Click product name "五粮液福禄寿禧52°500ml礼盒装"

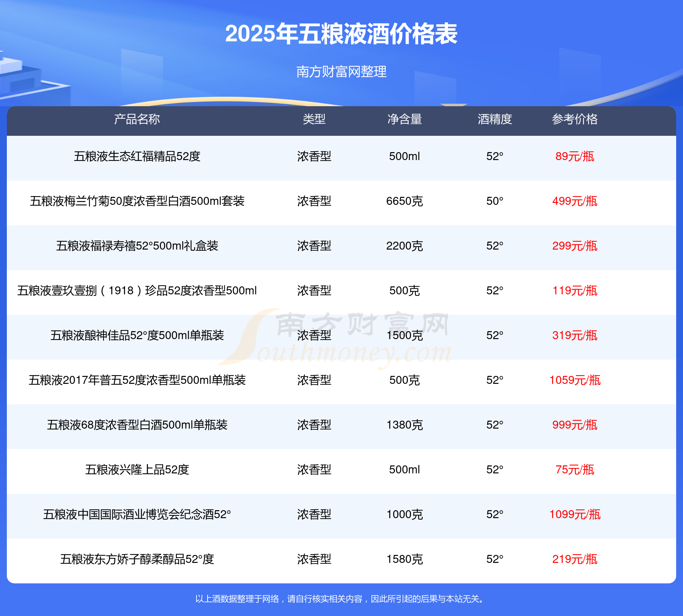click(137, 246)
